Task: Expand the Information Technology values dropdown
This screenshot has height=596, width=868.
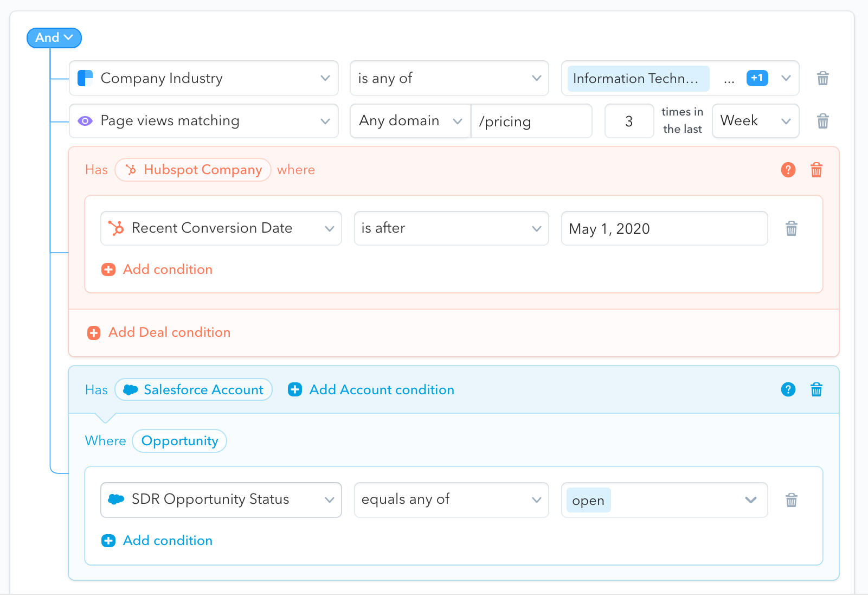Action: pyautogui.click(x=786, y=78)
